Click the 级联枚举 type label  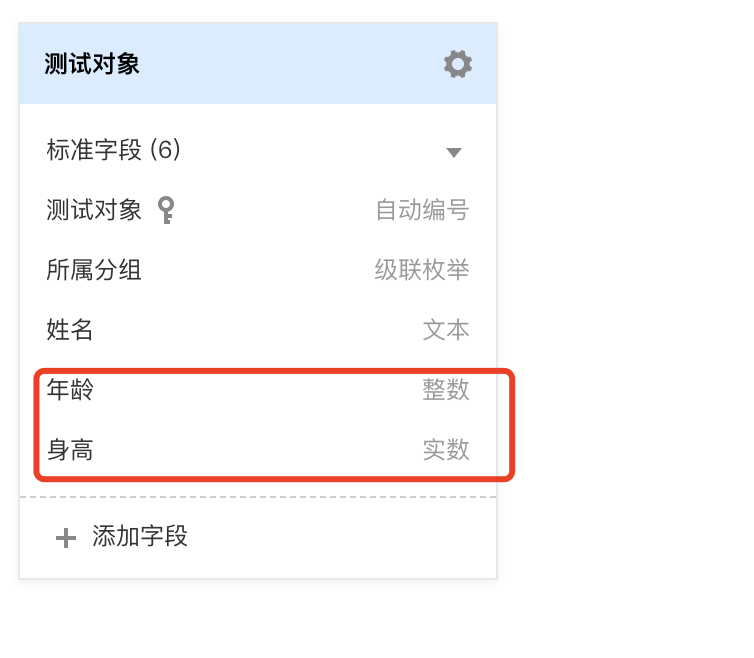pyautogui.click(x=422, y=270)
